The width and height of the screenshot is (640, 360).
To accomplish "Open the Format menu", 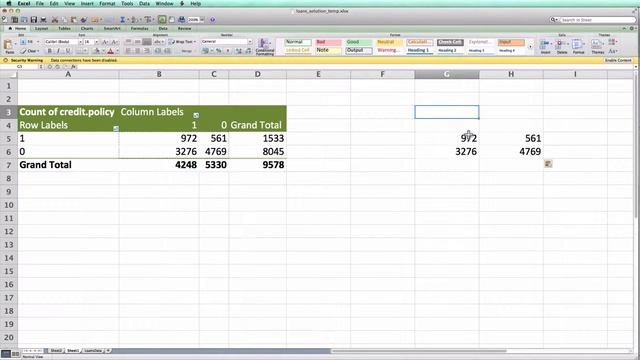I will coord(107,3).
